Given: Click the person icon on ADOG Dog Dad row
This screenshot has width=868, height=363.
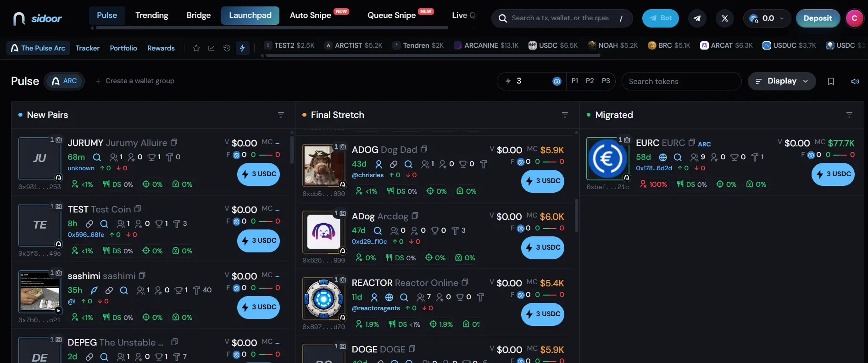Looking at the screenshot, I should tap(378, 164).
